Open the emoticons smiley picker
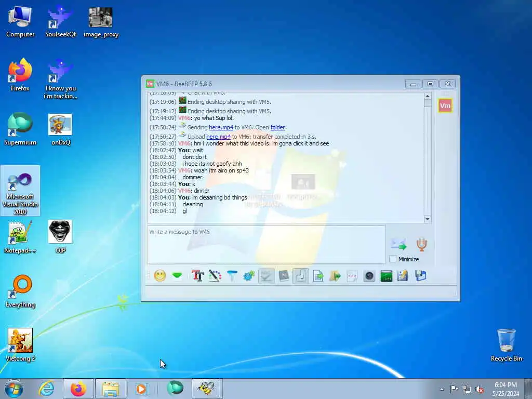The width and height of the screenshot is (532, 399). point(160,275)
